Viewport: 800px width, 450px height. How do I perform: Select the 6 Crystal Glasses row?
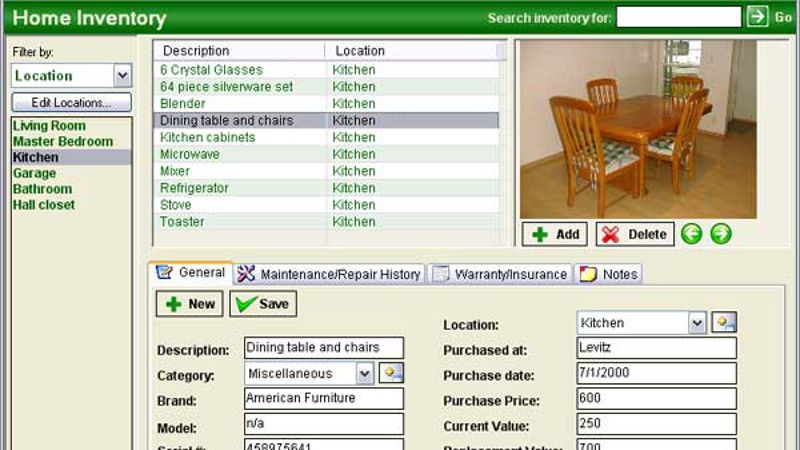(x=327, y=70)
